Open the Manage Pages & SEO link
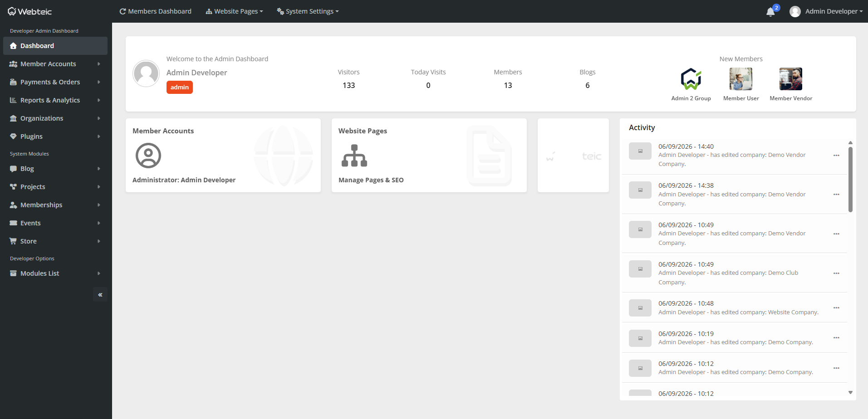The height and width of the screenshot is (419, 868). pos(371,180)
